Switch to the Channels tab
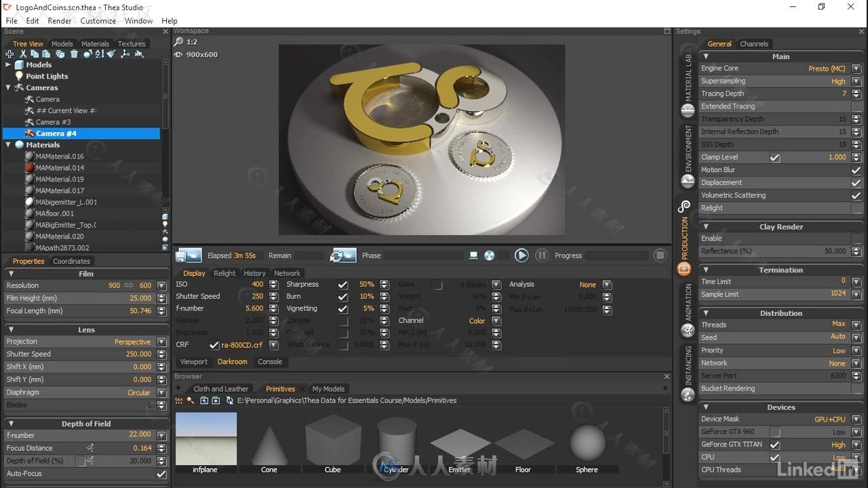Screen dimensions: 868x488 (x=754, y=44)
